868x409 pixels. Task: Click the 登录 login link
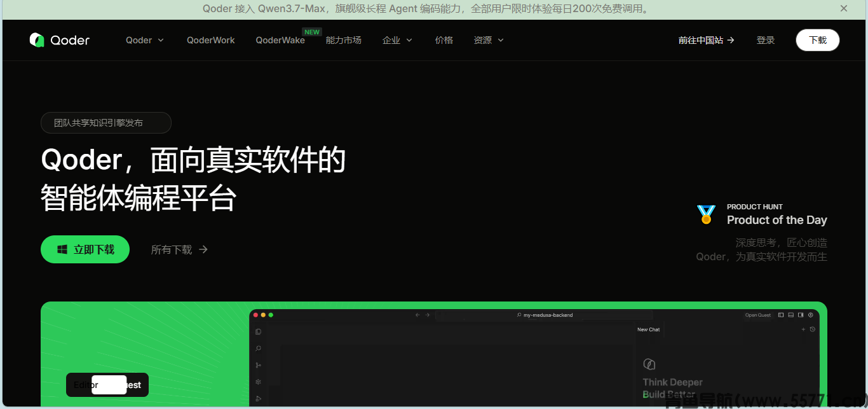(766, 40)
